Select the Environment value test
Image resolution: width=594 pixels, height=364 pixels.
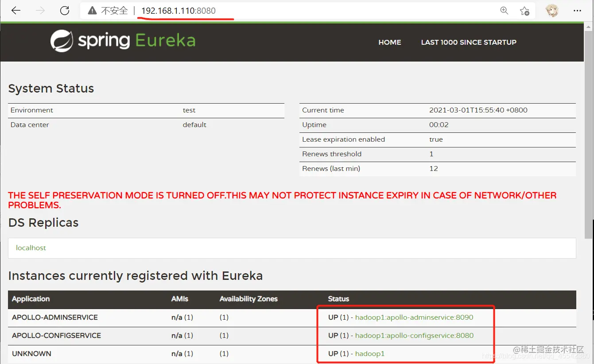point(189,110)
